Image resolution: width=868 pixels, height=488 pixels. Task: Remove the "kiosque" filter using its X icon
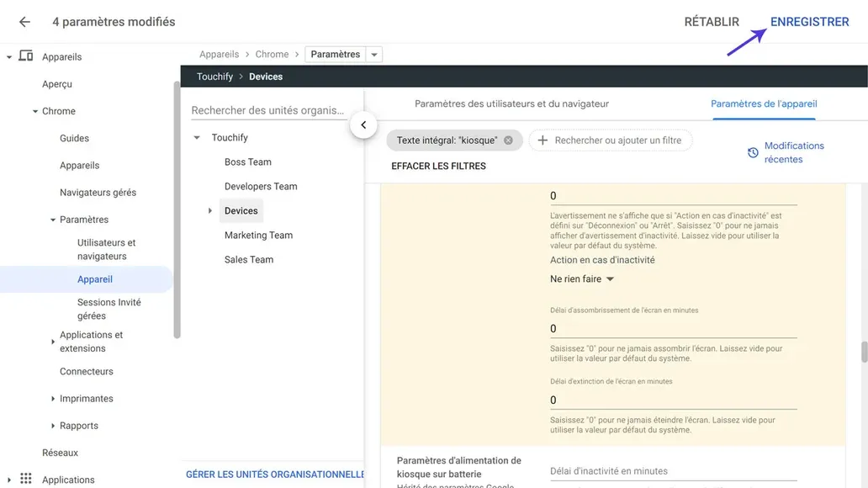coord(508,140)
